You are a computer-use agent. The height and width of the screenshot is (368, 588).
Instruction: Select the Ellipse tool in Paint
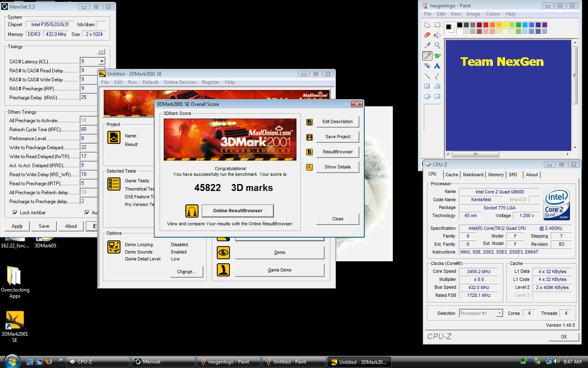(427, 96)
